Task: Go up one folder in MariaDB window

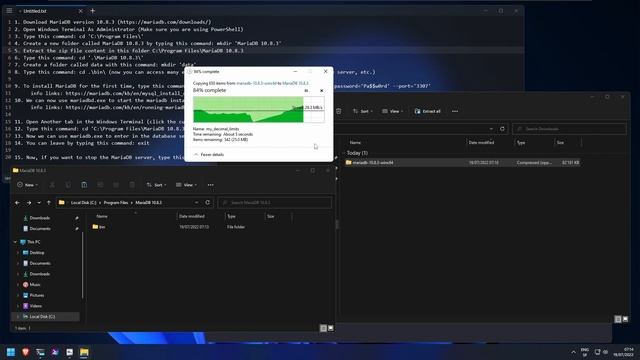Action: click(x=49, y=202)
